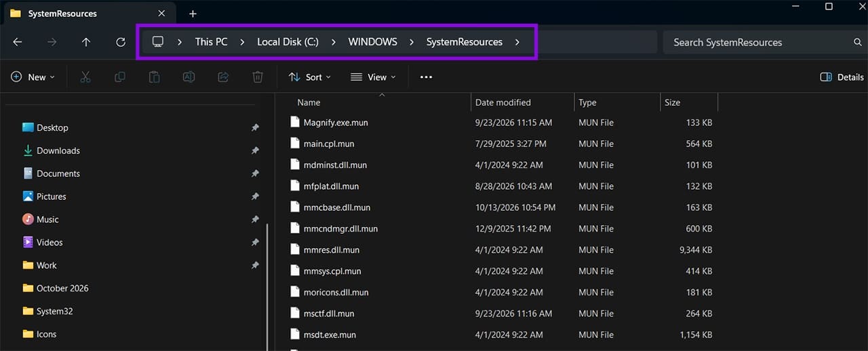
Task: Click the Delete trash icon
Action: (x=258, y=77)
